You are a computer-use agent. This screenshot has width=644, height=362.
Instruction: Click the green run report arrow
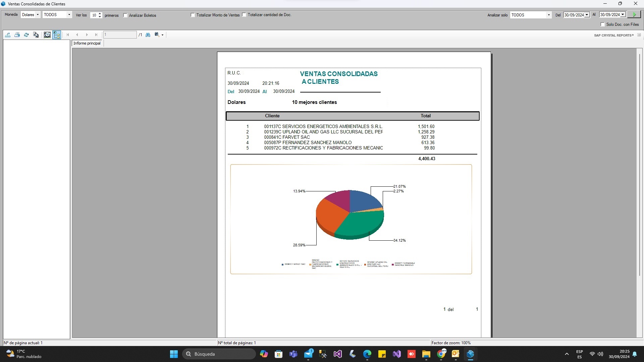(x=634, y=15)
